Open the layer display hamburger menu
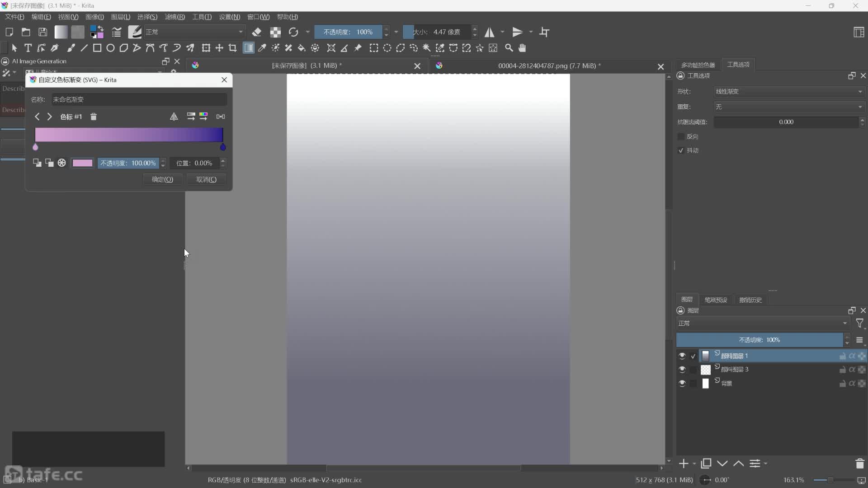This screenshot has height=488, width=868. pos(859,340)
